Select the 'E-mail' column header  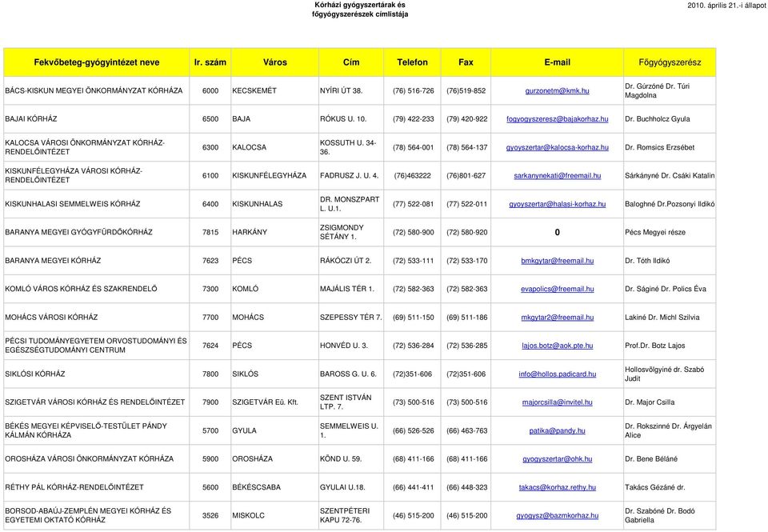[558, 62]
